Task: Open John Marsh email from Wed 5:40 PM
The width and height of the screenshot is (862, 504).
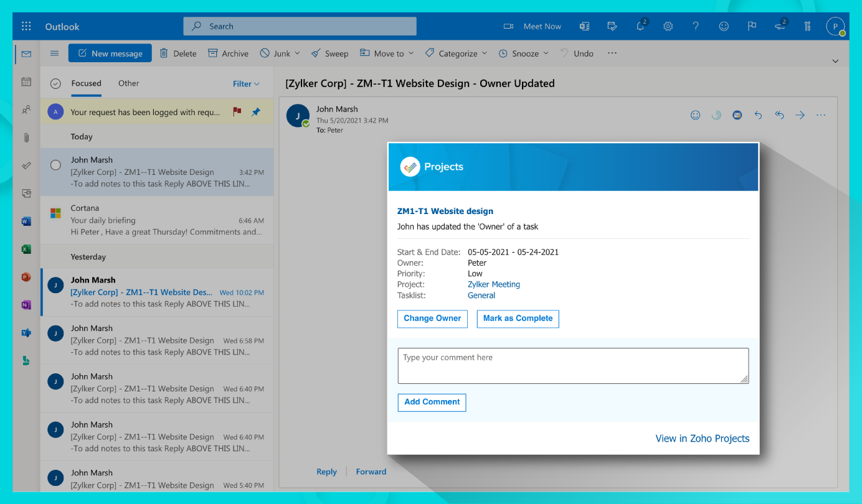Action: (157, 478)
